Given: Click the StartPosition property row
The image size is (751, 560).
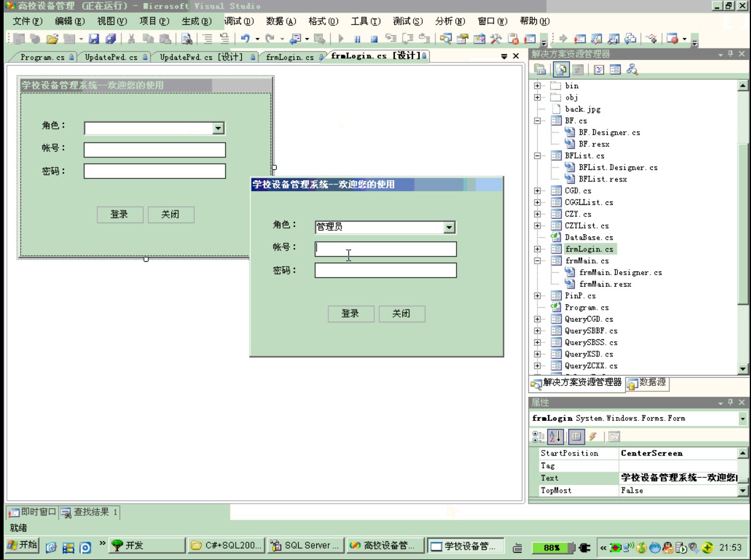Looking at the screenshot, I should coord(638,454).
